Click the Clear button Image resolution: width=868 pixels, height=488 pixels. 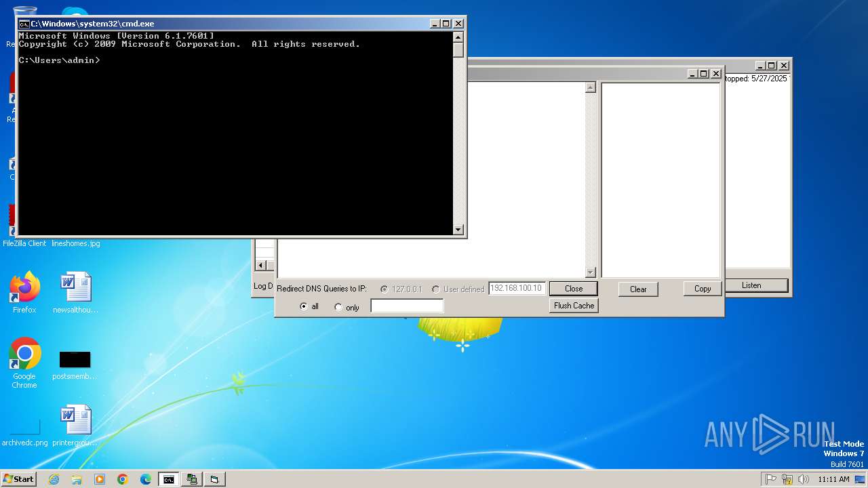(638, 289)
